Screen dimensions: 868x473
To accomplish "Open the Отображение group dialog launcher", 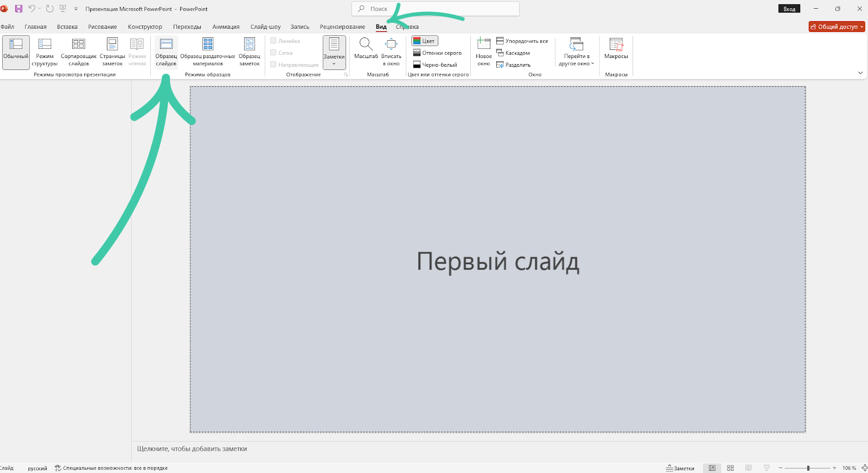I will pos(346,75).
